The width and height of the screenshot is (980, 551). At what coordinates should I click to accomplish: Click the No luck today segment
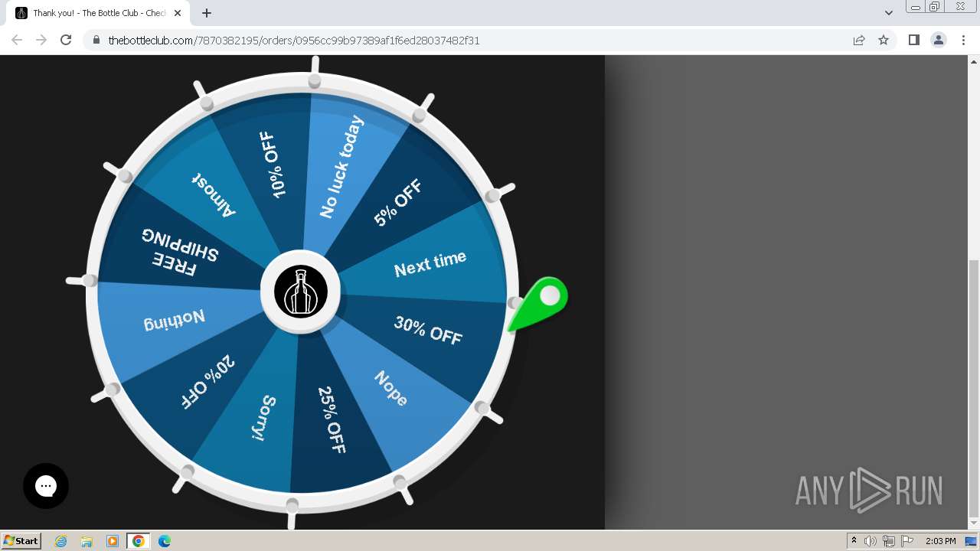[341, 167]
